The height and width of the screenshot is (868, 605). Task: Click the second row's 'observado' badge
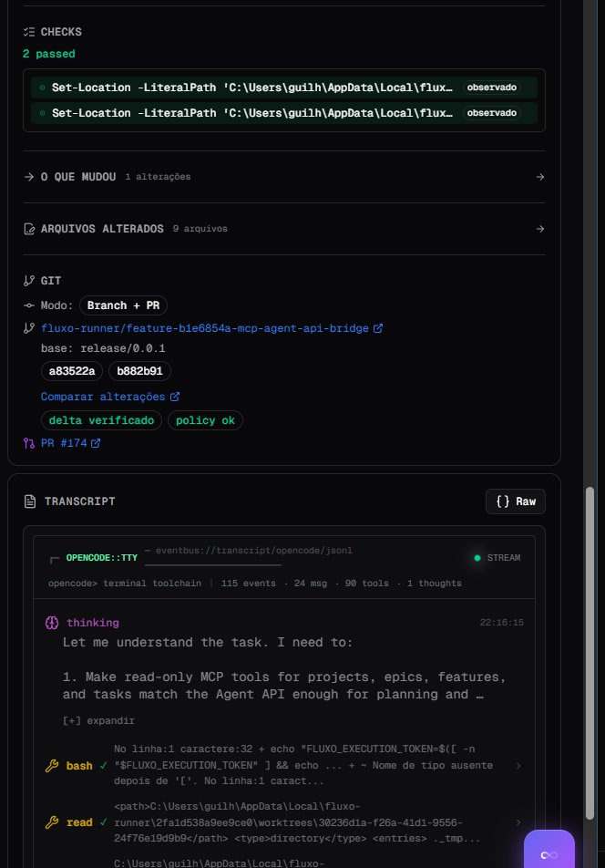coord(492,113)
